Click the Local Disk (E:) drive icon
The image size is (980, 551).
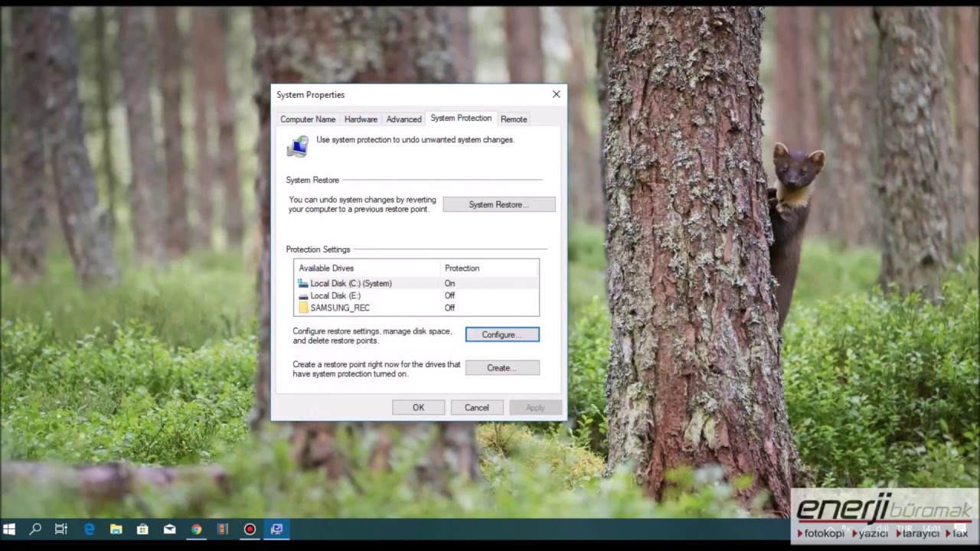pos(303,295)
